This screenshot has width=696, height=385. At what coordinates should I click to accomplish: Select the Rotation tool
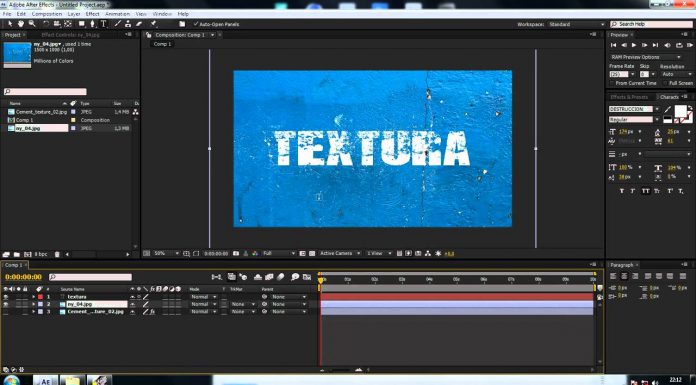click(46, 24)
